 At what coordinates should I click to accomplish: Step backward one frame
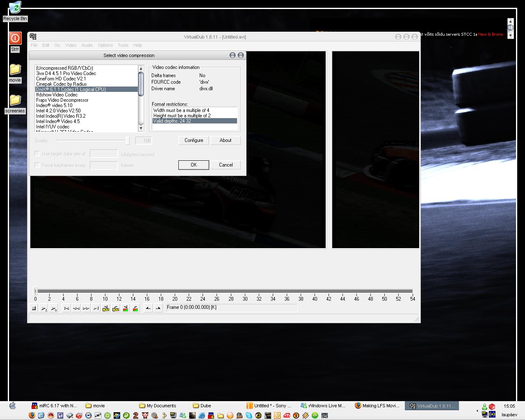[76, 308]
